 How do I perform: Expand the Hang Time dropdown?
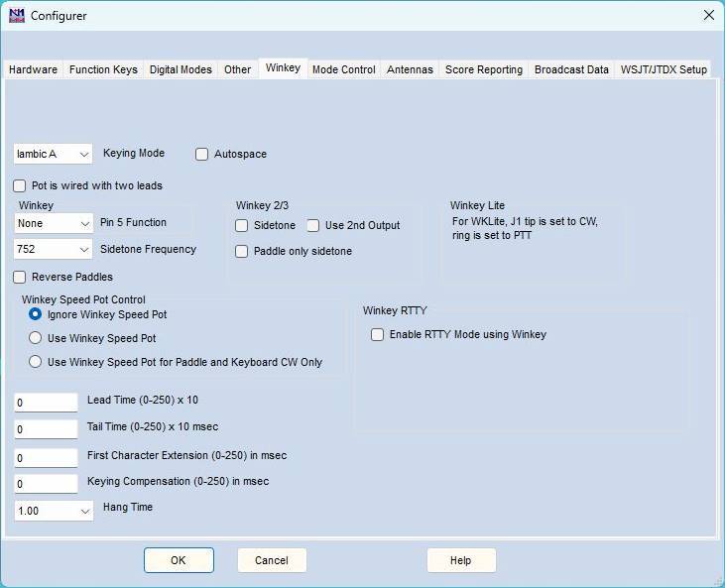click(x=54, y=511)
